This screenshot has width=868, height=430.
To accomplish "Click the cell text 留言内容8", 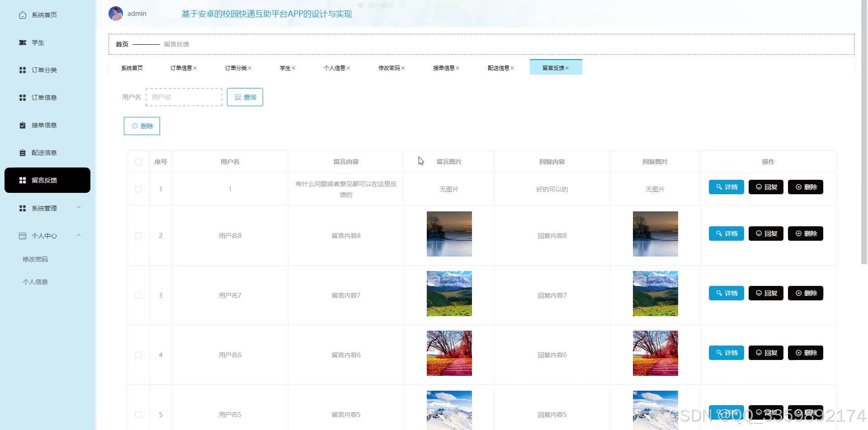I will 346,236.
